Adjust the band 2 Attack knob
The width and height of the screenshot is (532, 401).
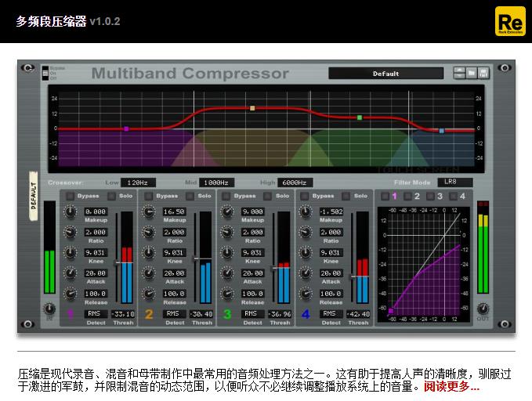[149, 273]
